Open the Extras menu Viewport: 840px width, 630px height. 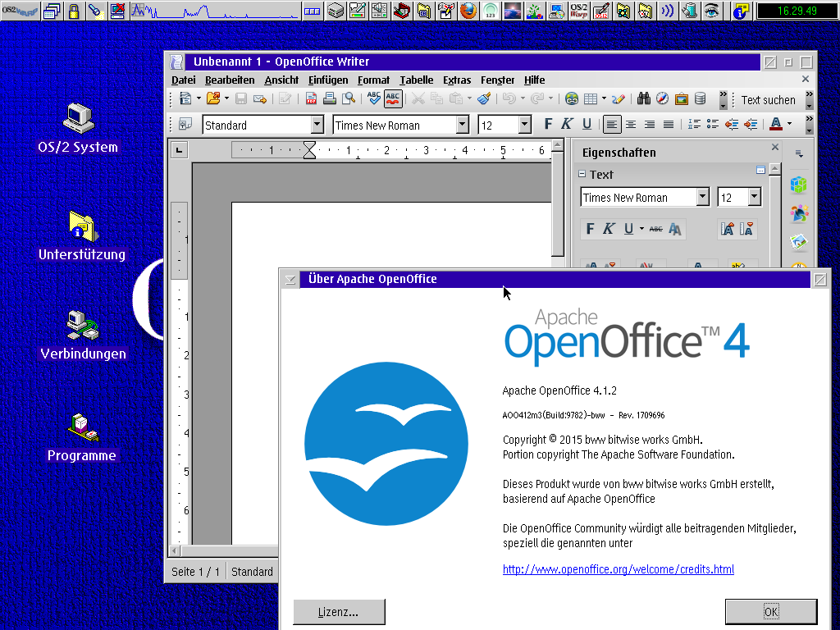(457, 80)
